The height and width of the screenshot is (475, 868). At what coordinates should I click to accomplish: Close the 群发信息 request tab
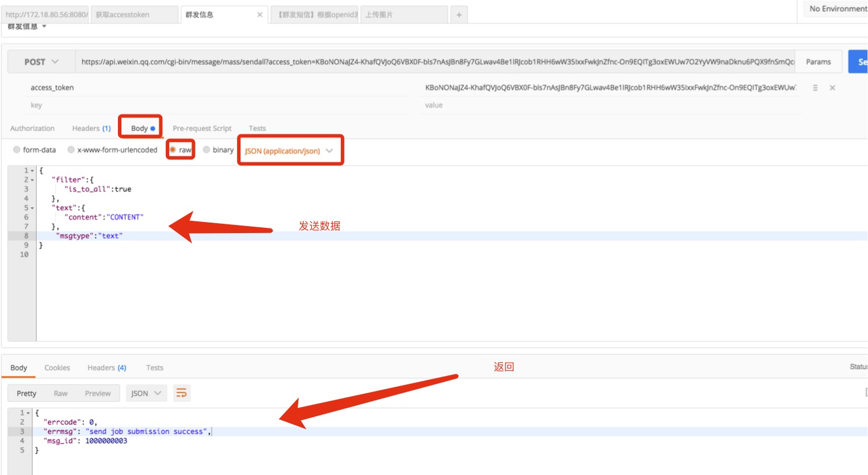coord(260,15)
